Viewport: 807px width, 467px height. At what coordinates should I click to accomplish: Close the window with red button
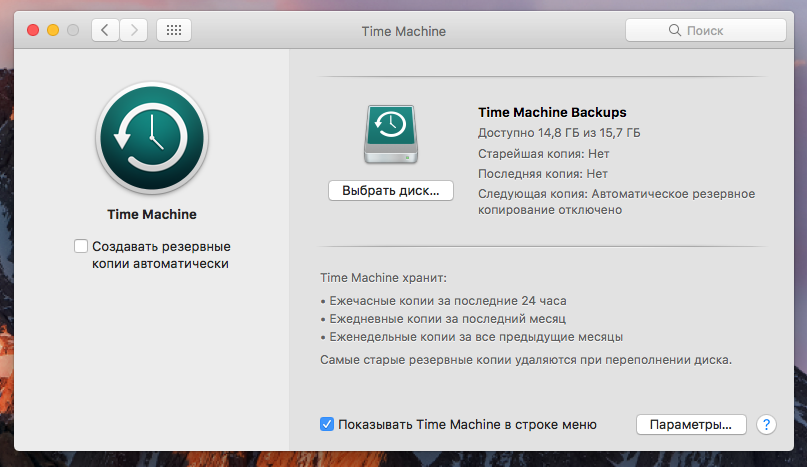tap(33, 30)
